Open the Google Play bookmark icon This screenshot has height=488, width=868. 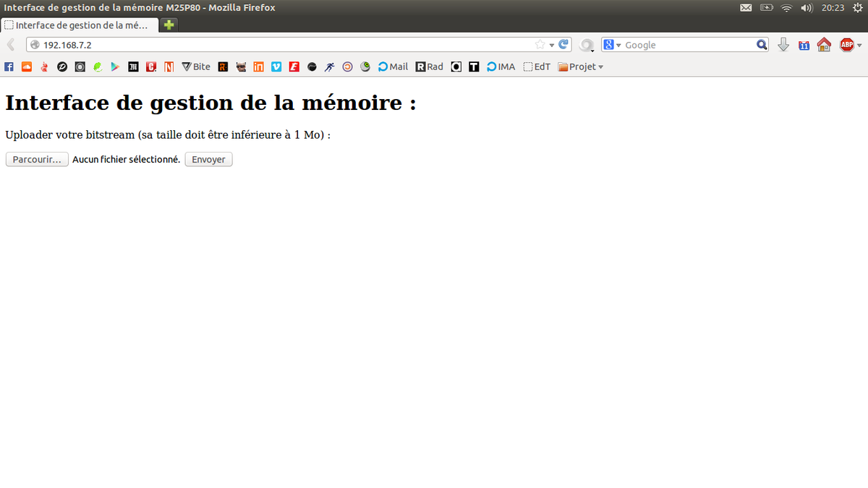tap(115, 67)
